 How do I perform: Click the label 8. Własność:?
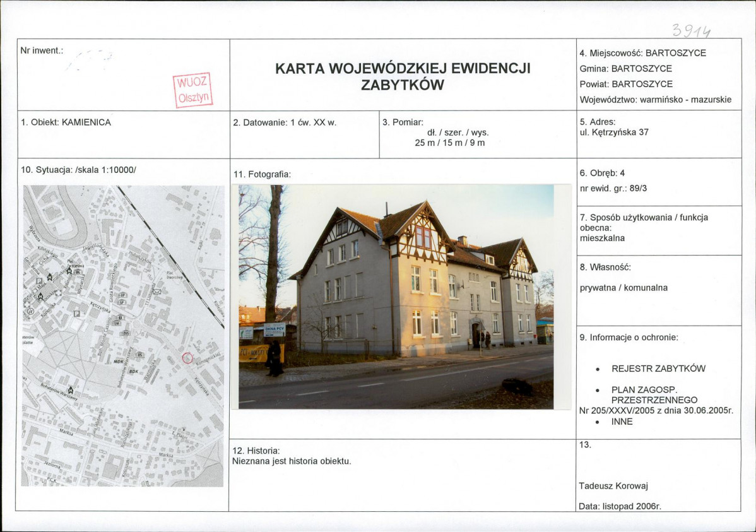[605, 267]
